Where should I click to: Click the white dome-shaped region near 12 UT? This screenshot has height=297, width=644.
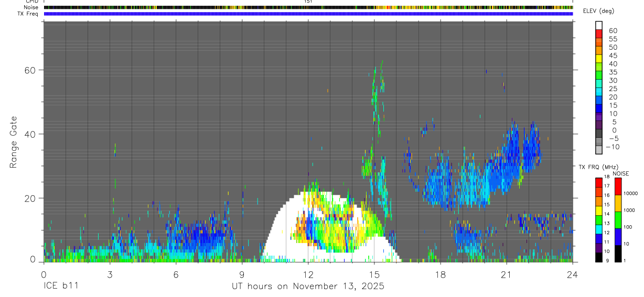331,226
